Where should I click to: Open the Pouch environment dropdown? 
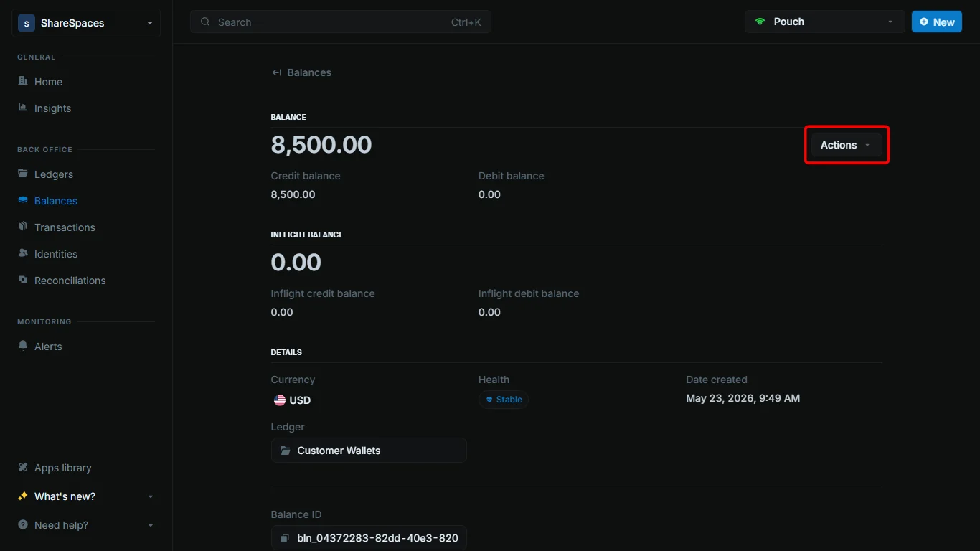[x=824, y=22]
